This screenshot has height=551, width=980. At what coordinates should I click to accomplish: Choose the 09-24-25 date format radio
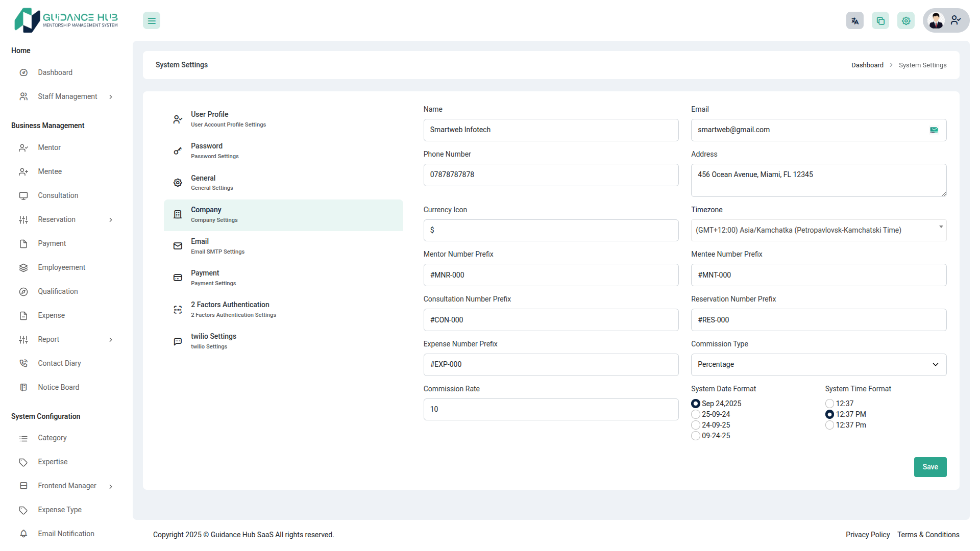696,436
